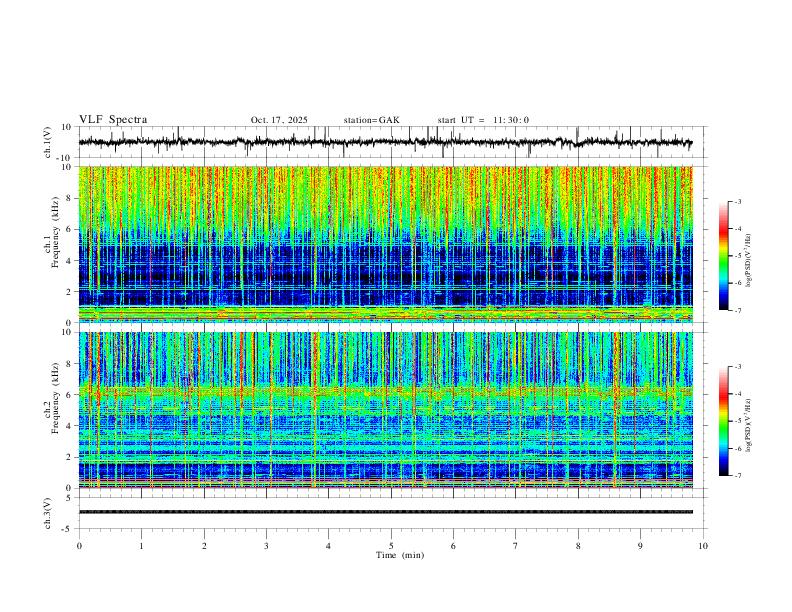Click the 'VLF Spectra' title text
This screenshot has height=612, width=792.
(x=113, y=120)
